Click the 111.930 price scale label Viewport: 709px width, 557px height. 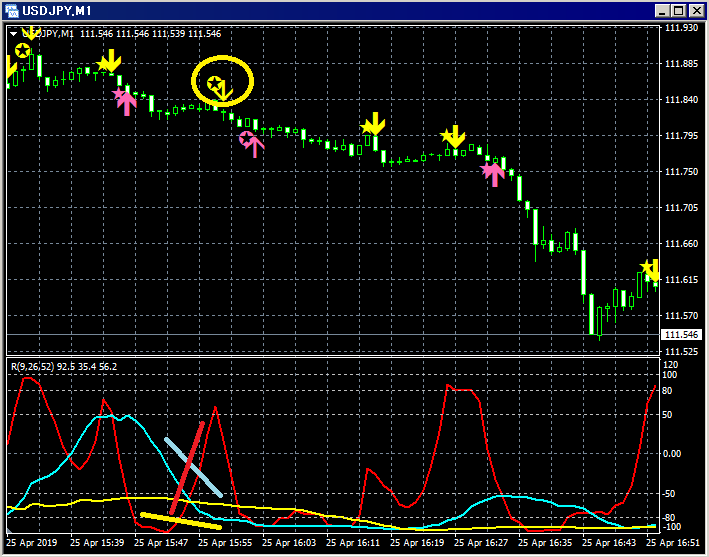tap(681, 28)
